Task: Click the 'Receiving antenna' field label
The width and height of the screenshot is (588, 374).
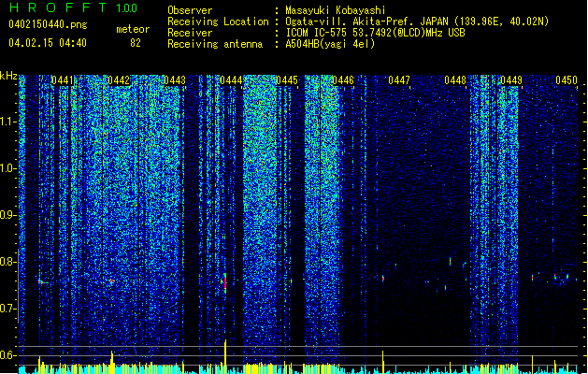Action: point(215,44)
